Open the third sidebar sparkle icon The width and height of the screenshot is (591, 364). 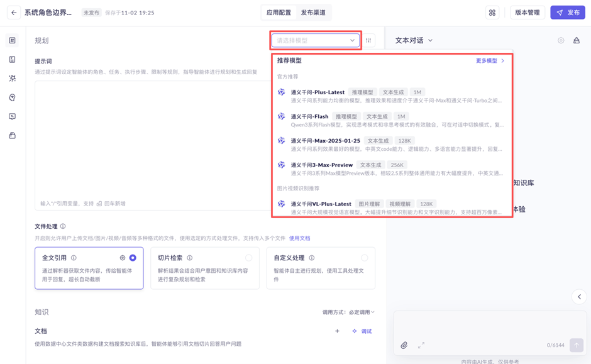click(x=12, y=79)
